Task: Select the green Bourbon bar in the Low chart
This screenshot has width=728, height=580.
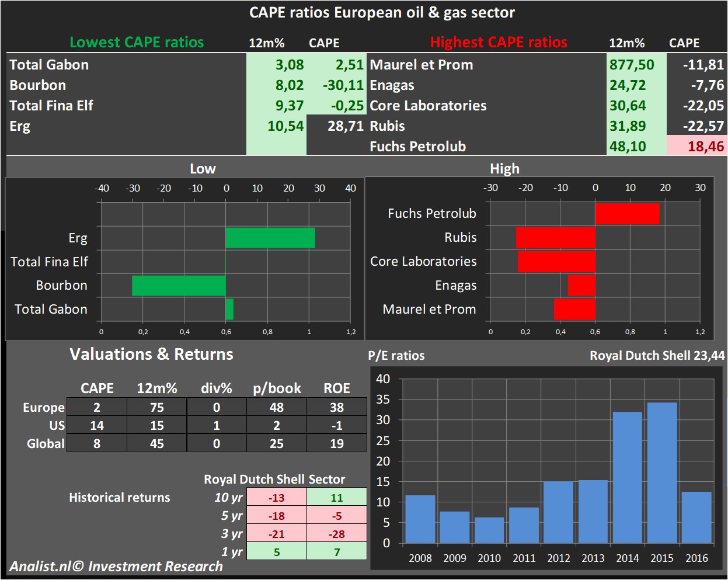Action: (x=179, y=286)
